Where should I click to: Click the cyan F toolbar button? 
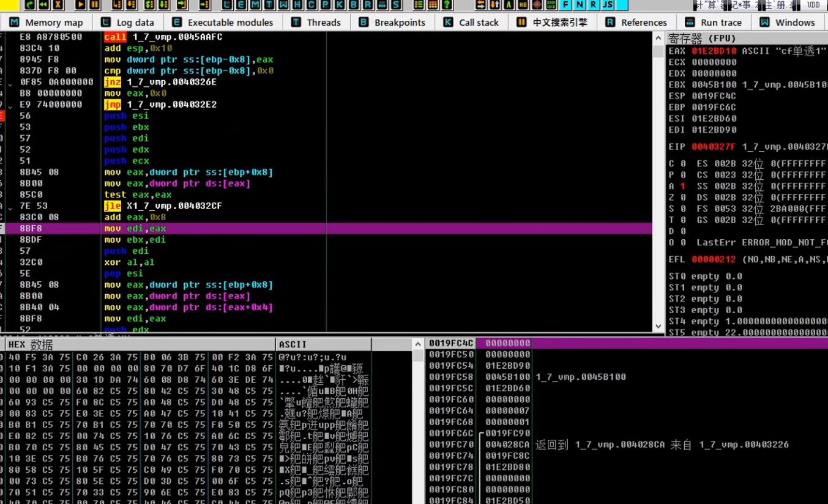point(565,5)
